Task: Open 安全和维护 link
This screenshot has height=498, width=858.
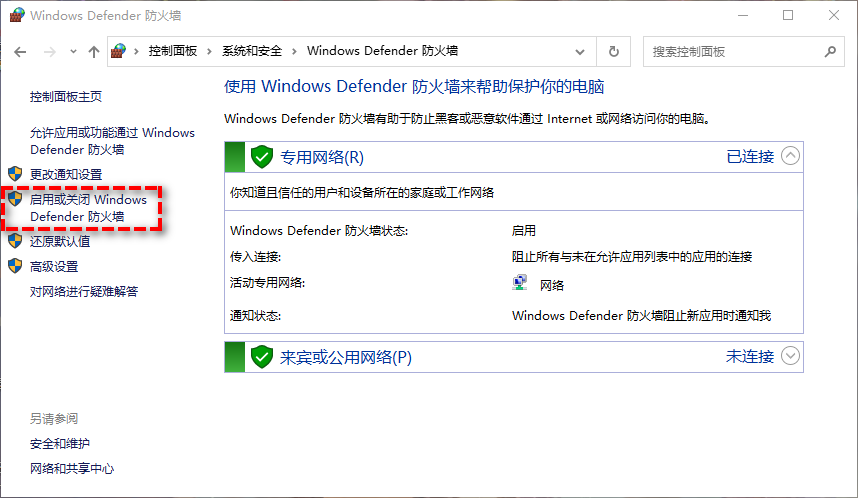Action: tap(60, 444)
